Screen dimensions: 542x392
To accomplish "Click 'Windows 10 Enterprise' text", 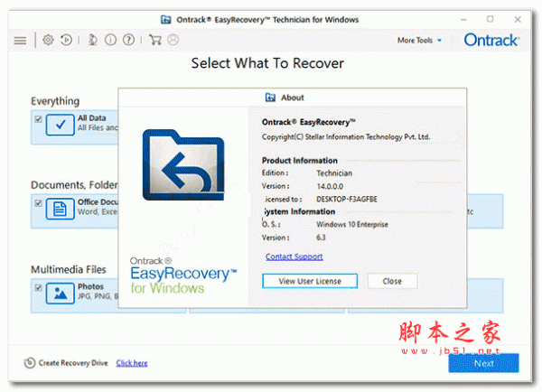I will pyautogui.click(x=352, y=225).
